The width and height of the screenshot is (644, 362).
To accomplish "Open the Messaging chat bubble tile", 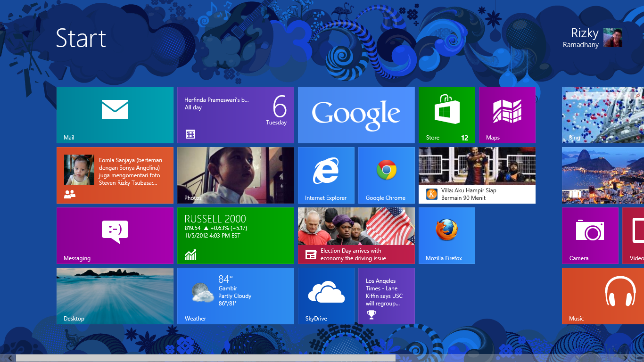I will [115, 236].
